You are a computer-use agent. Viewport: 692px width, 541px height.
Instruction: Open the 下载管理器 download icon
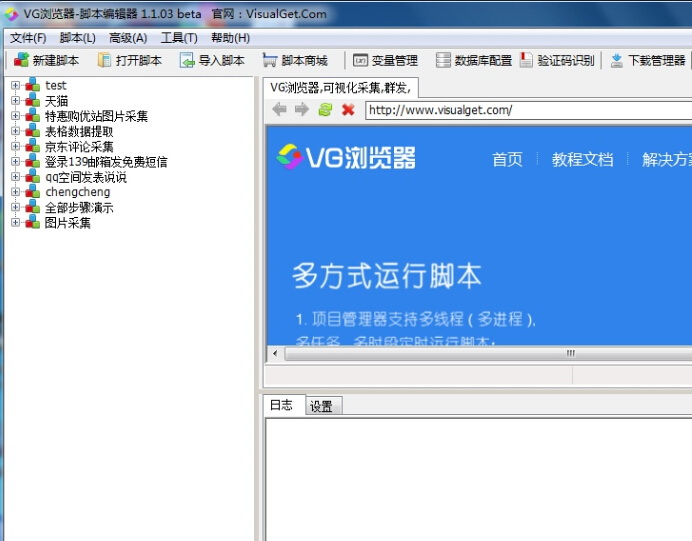pyautogui.click(x=617, y=60)
